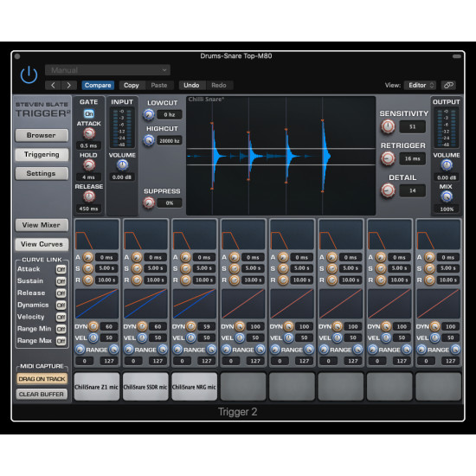Click the DYN value 59 in third slot
476x476 pixels.
coord(207,326)
